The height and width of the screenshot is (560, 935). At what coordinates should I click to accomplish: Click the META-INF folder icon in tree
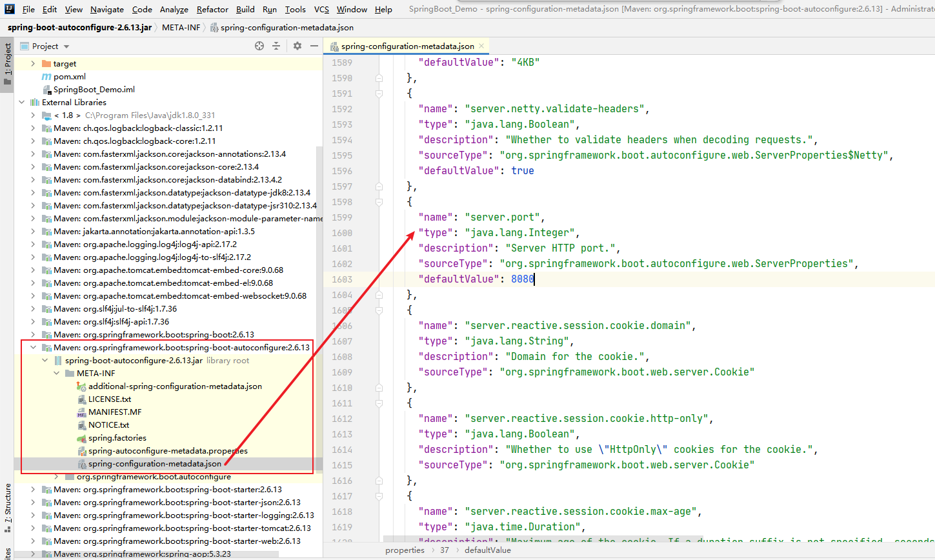click(x=70, y=373)
